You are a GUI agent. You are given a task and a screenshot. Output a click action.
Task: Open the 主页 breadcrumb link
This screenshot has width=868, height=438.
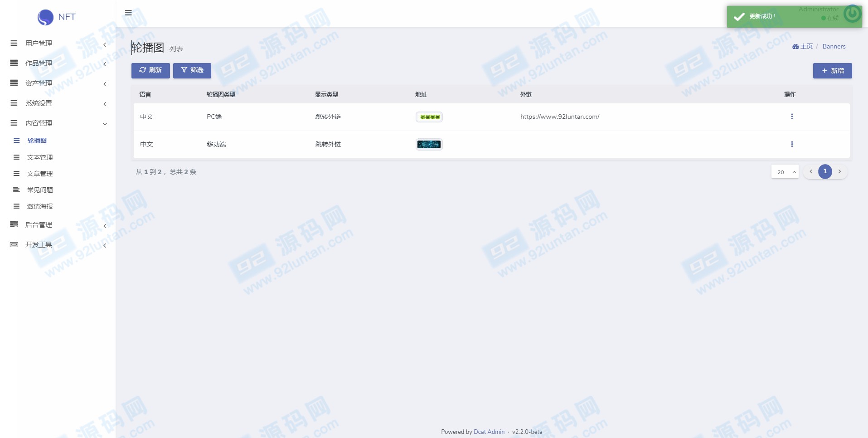click(803, 46)
